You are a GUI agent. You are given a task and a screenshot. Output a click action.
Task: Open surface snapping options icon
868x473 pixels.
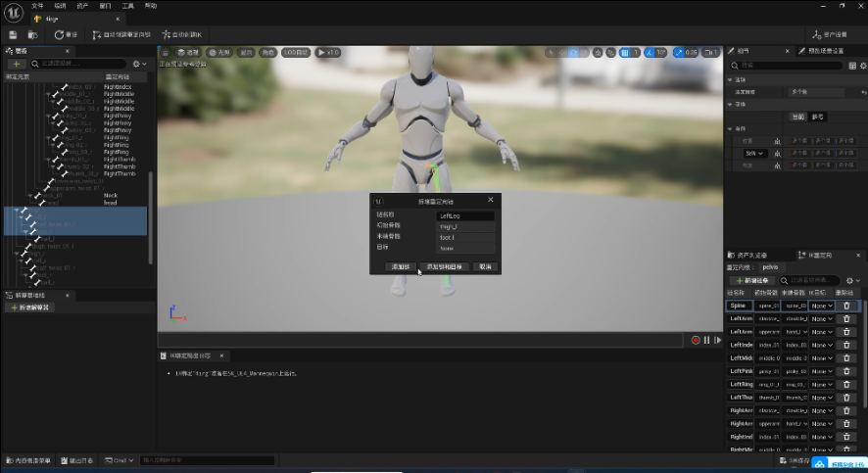610,53
